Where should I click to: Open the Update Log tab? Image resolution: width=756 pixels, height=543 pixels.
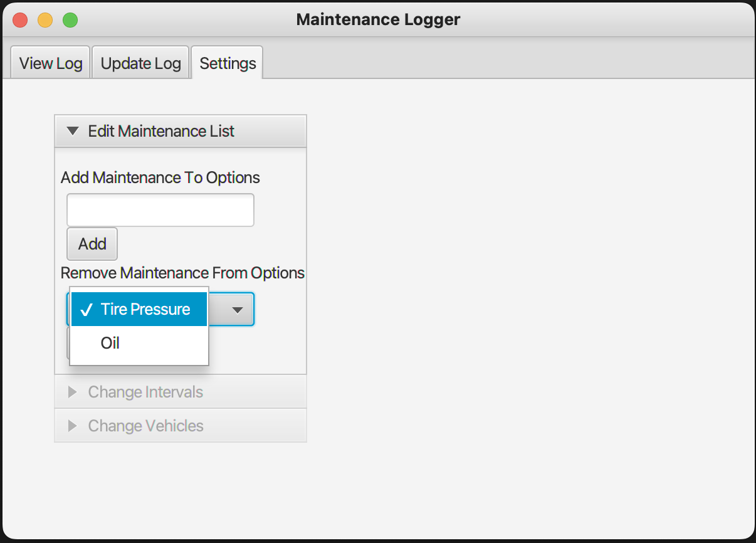click(140, 63)
